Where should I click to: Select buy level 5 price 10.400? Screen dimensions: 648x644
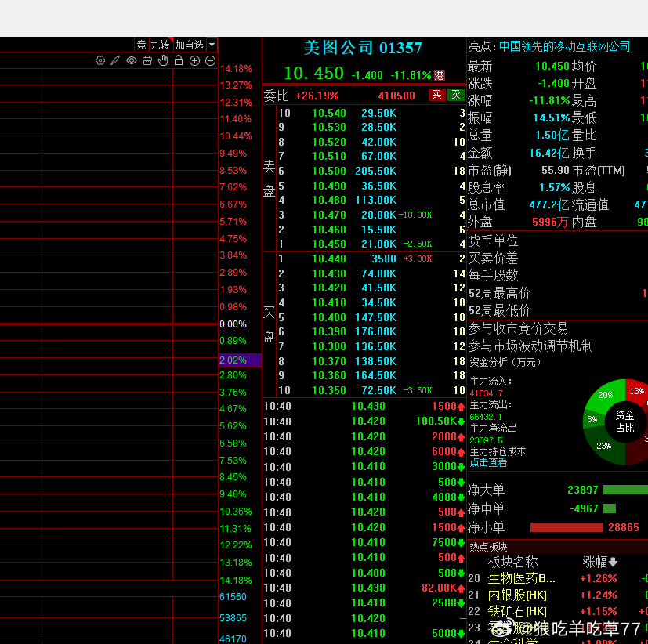(329, 317)
